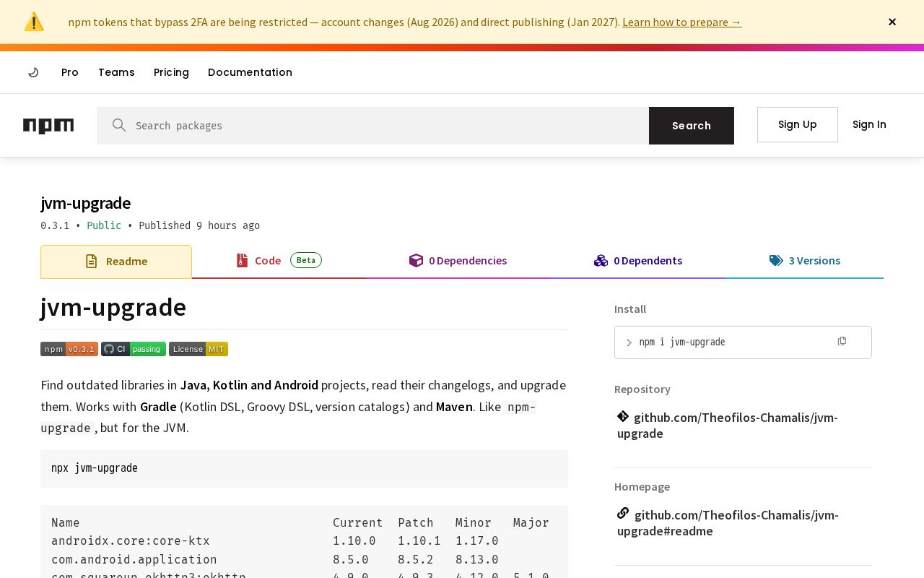
Task: Open the Repository github.com jvm-upgrade link
Action: coord(728,426)
